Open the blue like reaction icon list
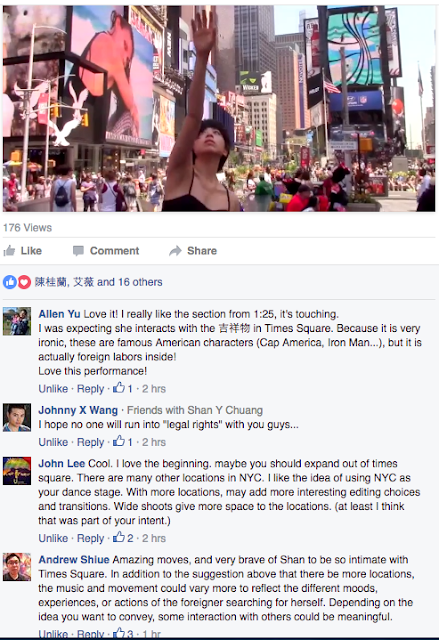Screen dimensions: 439x640 click(x=10, y=282)
